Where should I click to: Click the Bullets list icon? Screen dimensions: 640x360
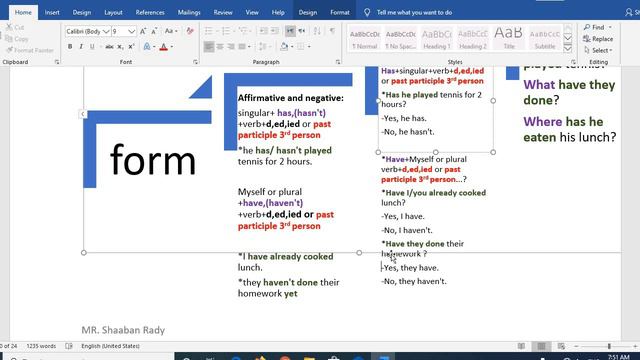(x=209, y=31)
